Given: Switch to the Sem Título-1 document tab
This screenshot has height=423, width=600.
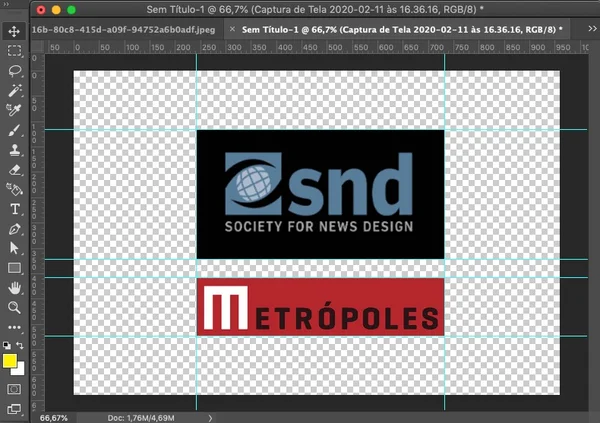Looking at the screenshot, I should (x=402, y=30).
